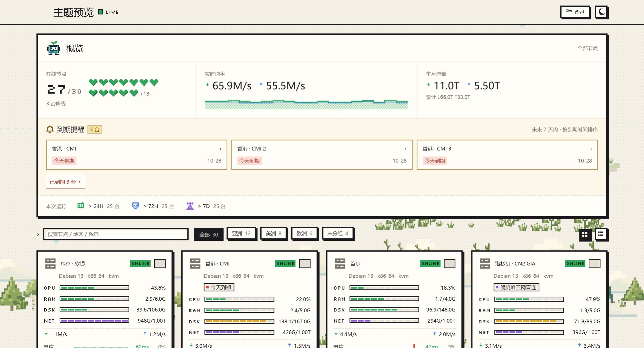
Task: Click the server icon on 洛杉矶 · CN2 GIA card
Action: (485, 263)
